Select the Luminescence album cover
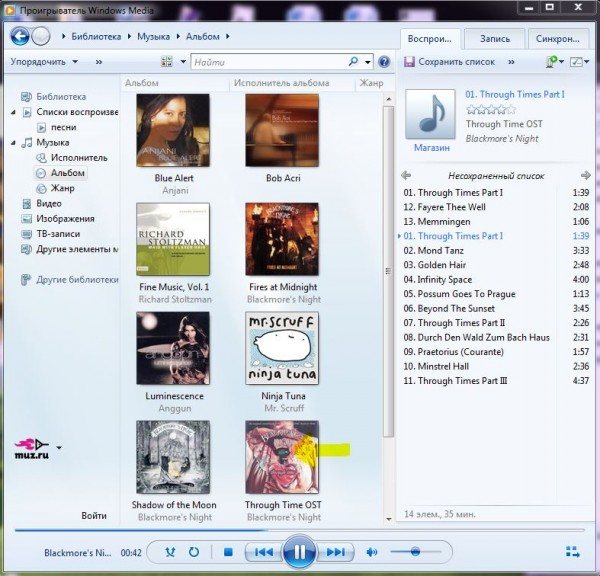 173,348
